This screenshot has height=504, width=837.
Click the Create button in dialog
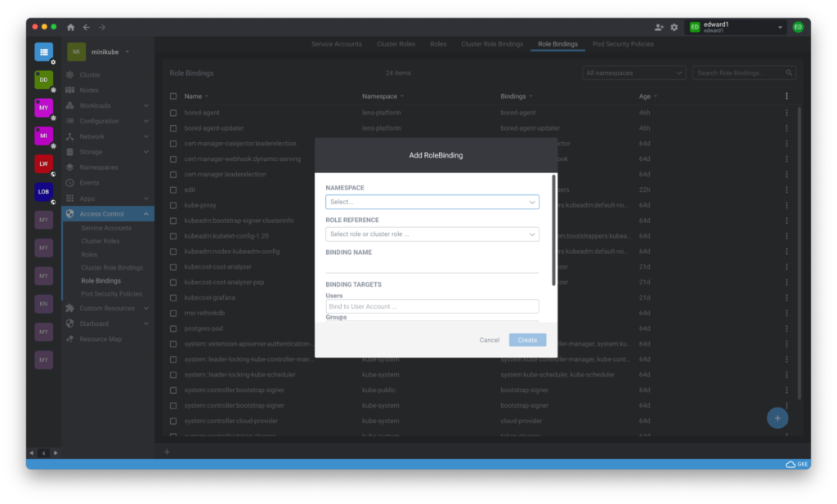pos(527,340)
